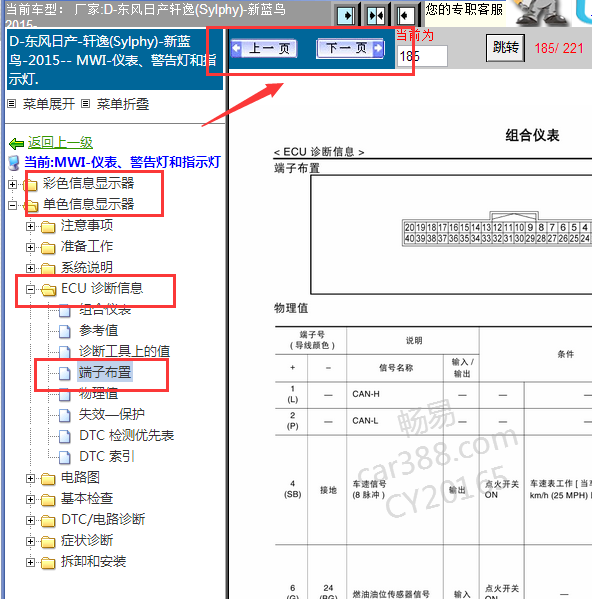592x599 pixels.
Task: Click the left-arrow frame button in header
Action: pyautogui.click(x=406, y=16)
